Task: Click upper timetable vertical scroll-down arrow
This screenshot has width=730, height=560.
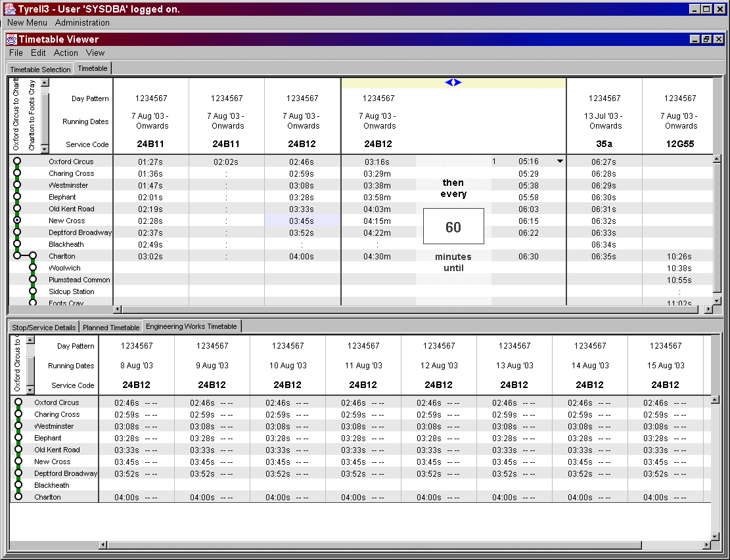Action: 717,301
